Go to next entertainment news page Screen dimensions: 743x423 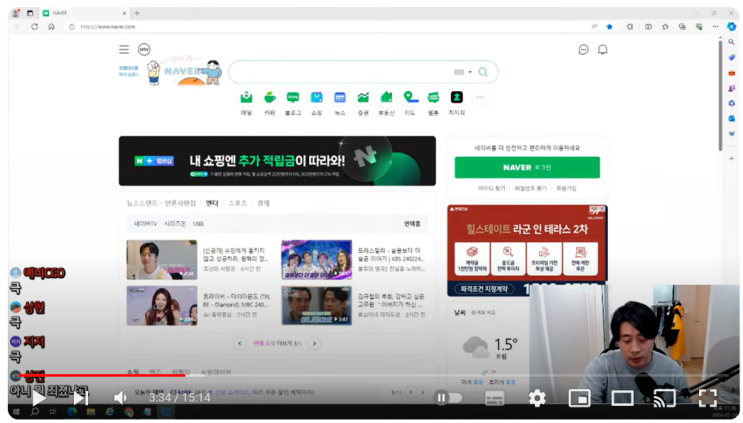pos(314,343)
